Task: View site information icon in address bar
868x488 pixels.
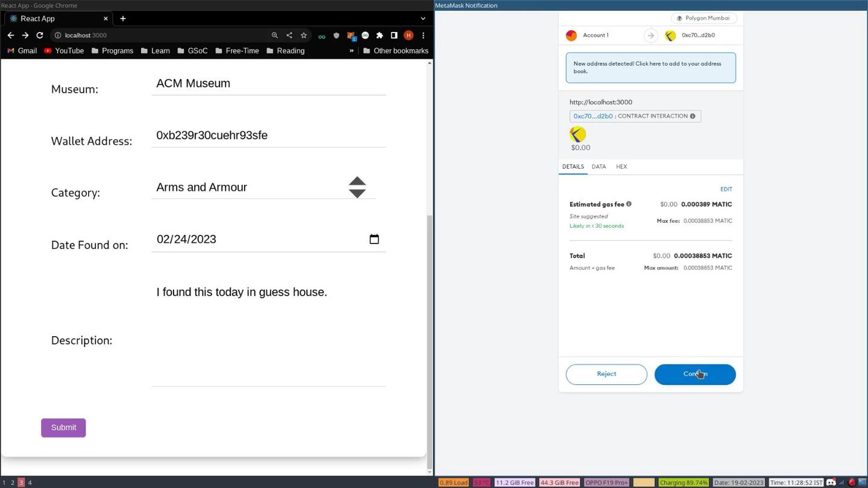Action: tap(58, 36)
